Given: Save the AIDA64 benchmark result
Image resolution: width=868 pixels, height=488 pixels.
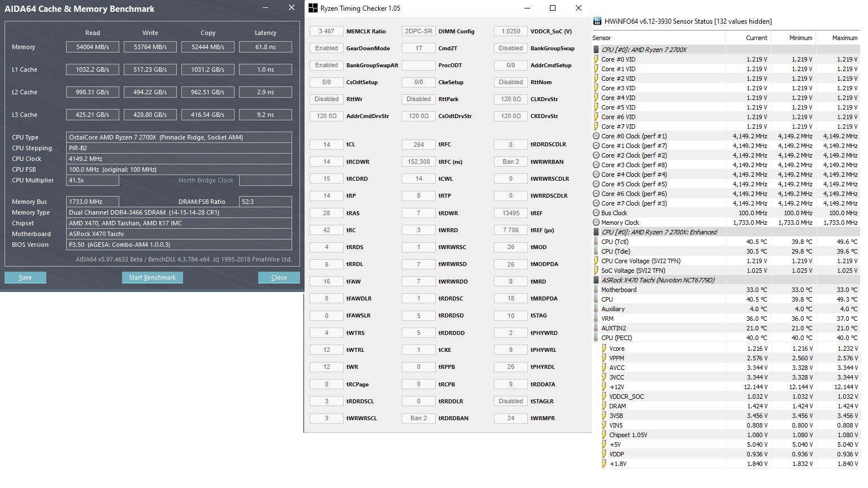Looking at the screenshot, I should pos(25,277).
